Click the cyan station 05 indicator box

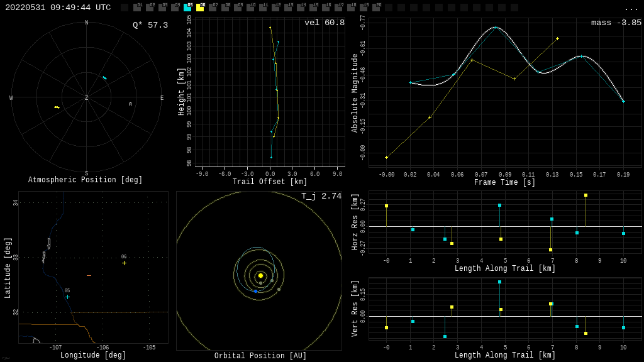point(187,8)
